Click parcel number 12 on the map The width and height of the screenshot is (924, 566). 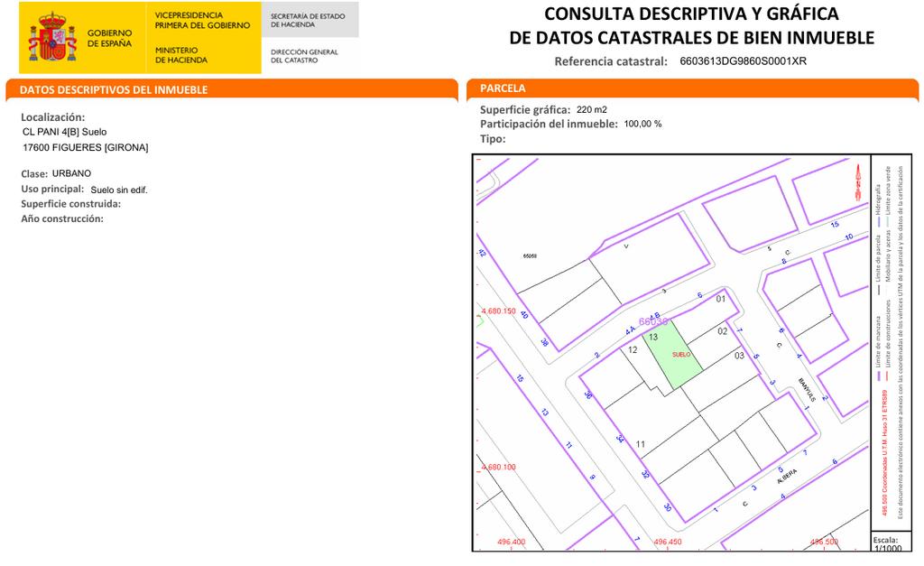coord(633,350)
